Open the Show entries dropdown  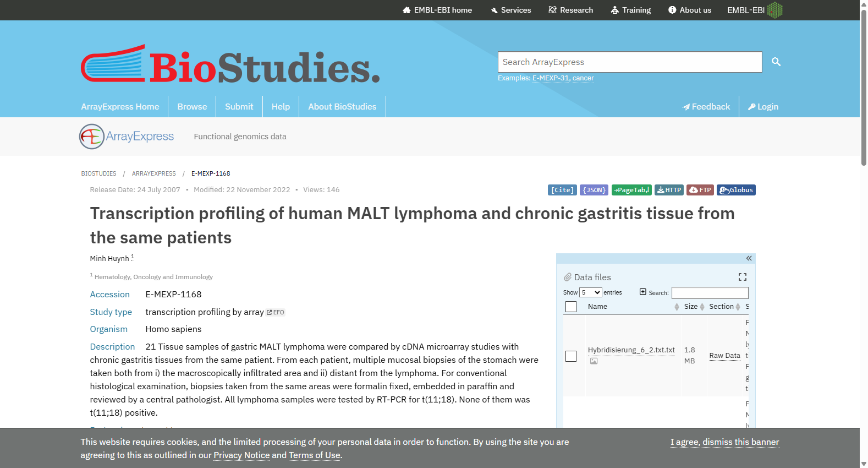[591, 292]
